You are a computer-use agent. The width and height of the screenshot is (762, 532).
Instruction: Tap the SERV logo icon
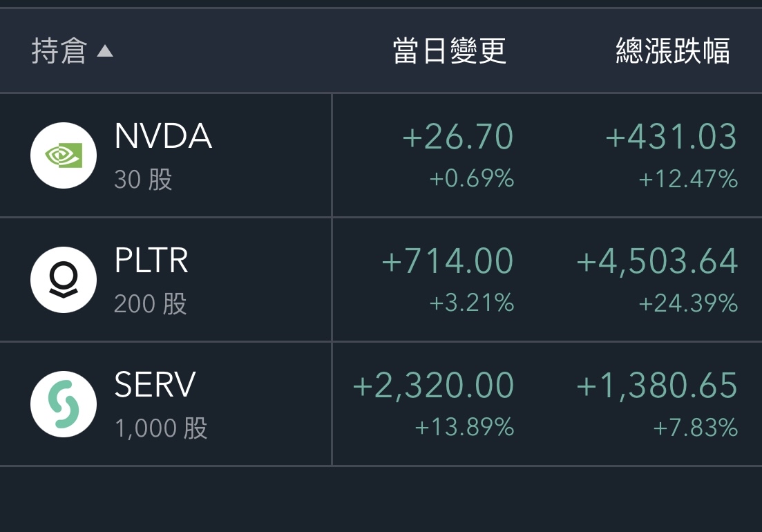[x=63, y=404]
